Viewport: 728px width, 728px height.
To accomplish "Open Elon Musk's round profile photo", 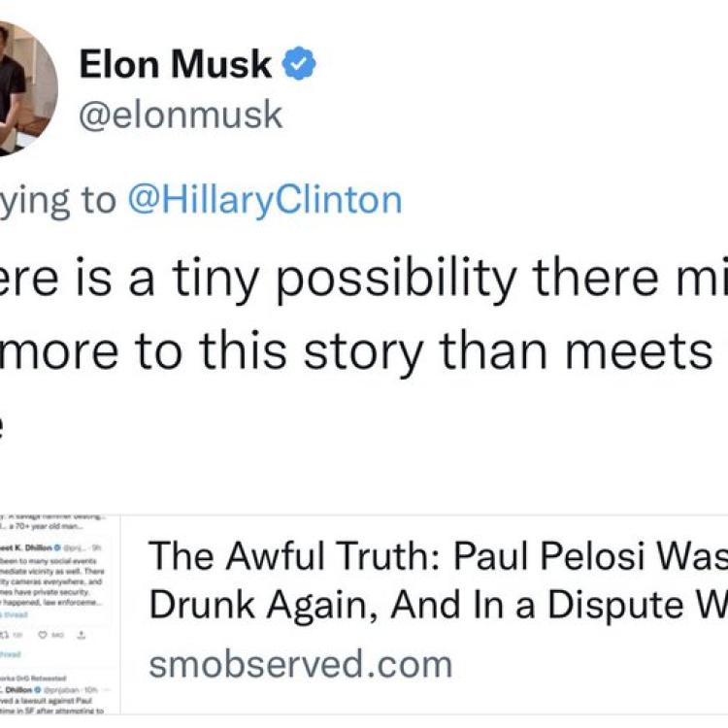I will pyautogui.click(x=24, y=89).
